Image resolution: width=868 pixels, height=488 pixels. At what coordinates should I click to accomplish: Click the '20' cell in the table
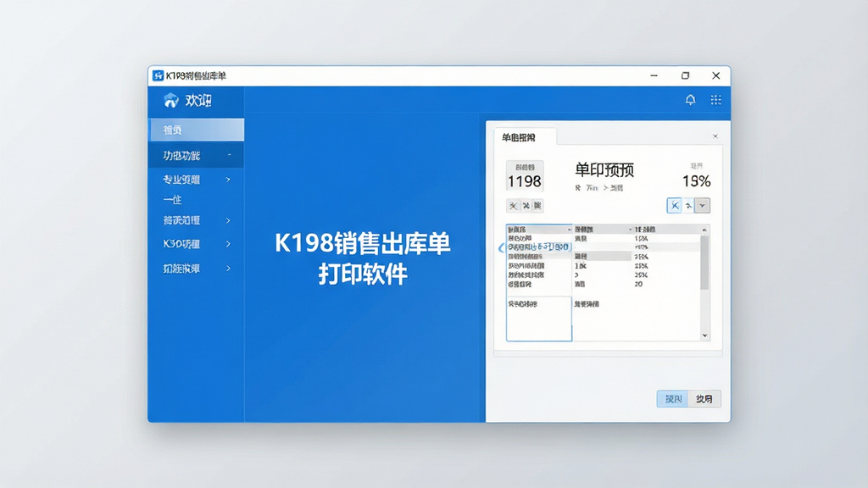click(x=638, y=285)
